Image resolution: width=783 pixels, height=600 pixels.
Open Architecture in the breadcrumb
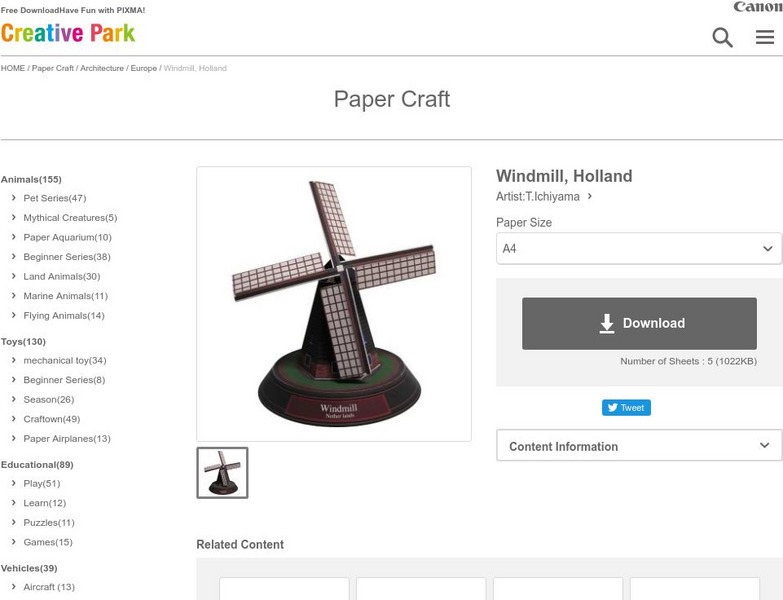click(x=102, y=68)
